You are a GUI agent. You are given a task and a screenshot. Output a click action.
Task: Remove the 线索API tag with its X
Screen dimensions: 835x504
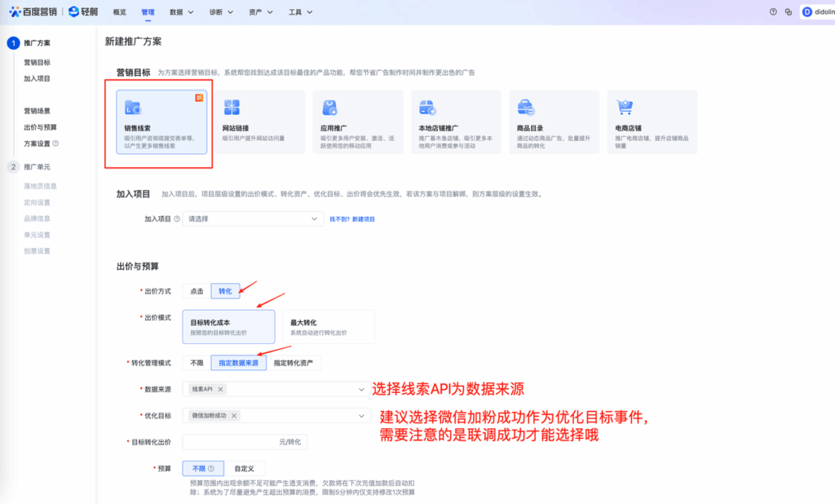pos(221,390)
